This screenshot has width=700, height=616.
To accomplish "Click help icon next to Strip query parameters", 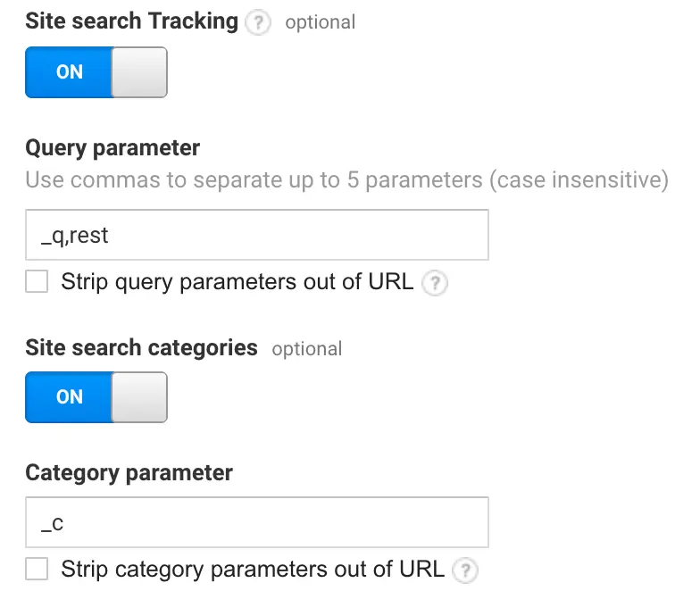I will tap(435, 283).
